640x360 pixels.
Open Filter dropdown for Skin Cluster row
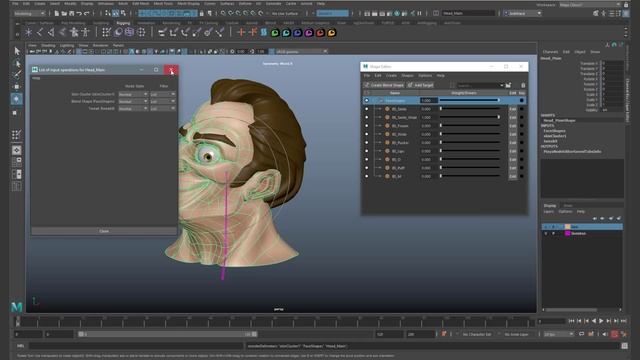(162, 94)
